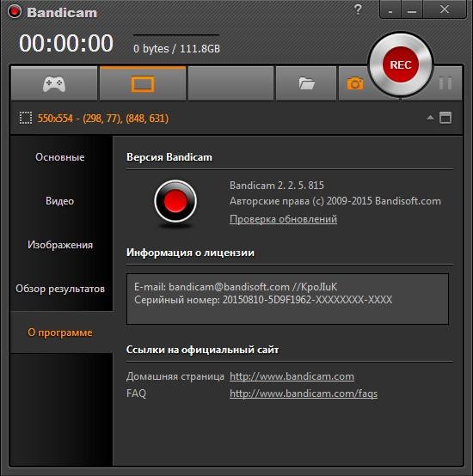Open help via the question mark icon
Viewport: 473px width, 476px height.
358,9
